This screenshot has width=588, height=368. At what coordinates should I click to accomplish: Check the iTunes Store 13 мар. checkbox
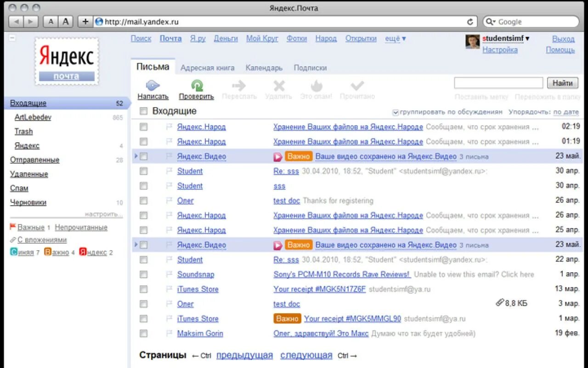pyautogui.click(x=143, y=289)
